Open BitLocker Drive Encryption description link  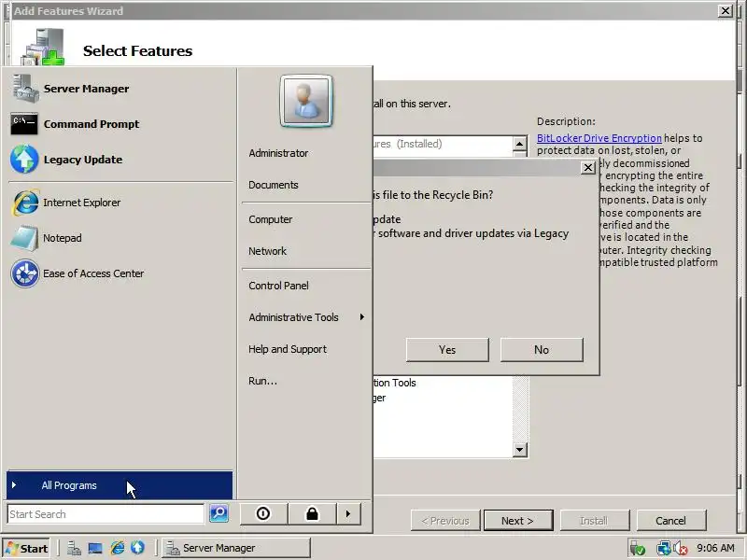(599, 138)
